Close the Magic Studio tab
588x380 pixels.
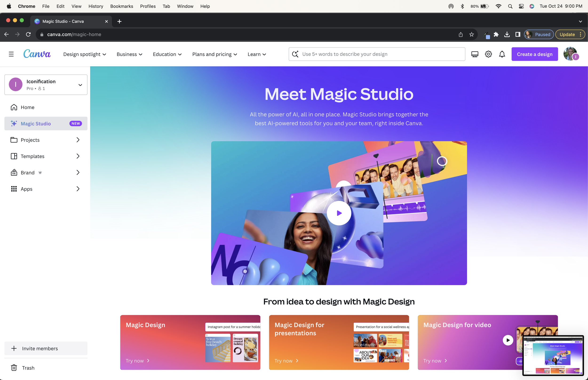(x=106, y=21)
